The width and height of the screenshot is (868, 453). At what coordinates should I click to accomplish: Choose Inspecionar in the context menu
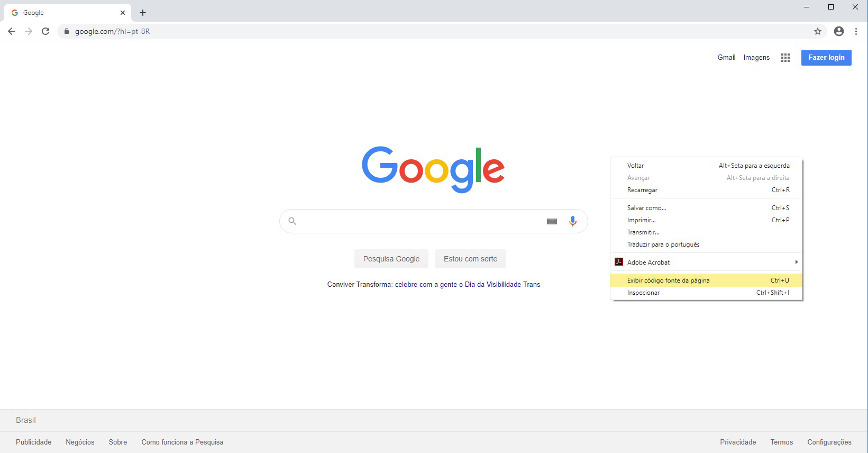[x=706, y=293]
